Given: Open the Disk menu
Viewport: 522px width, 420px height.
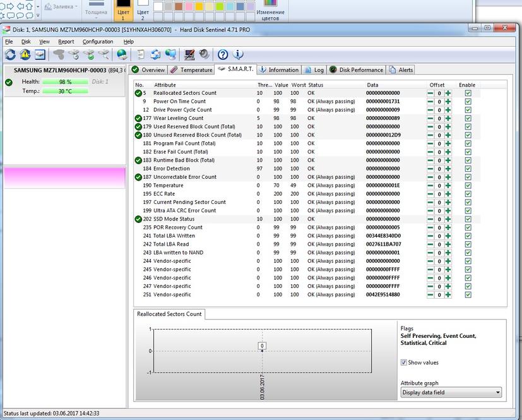Looking at the screenshot, I should coord(26,42).
